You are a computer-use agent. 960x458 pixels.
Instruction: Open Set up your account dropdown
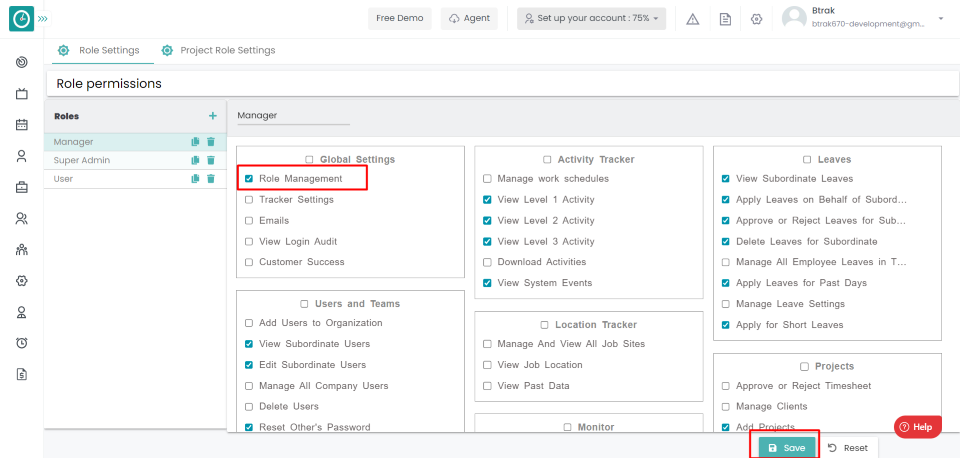[592, 19]
